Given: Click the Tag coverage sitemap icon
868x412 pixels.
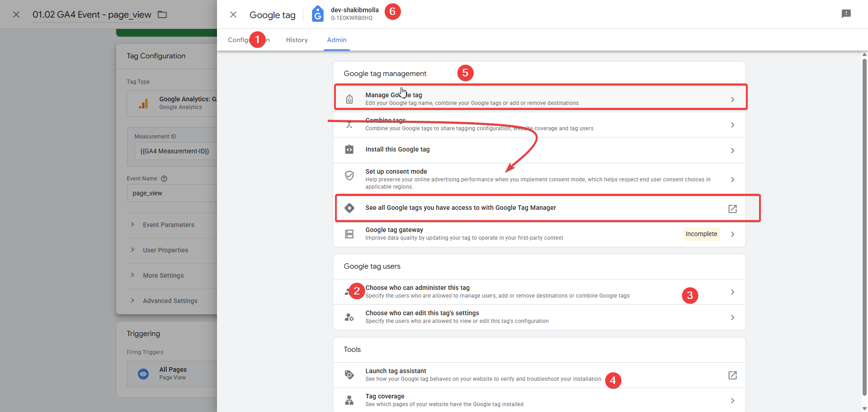Looking at the screenshot, I should point(349,400).
